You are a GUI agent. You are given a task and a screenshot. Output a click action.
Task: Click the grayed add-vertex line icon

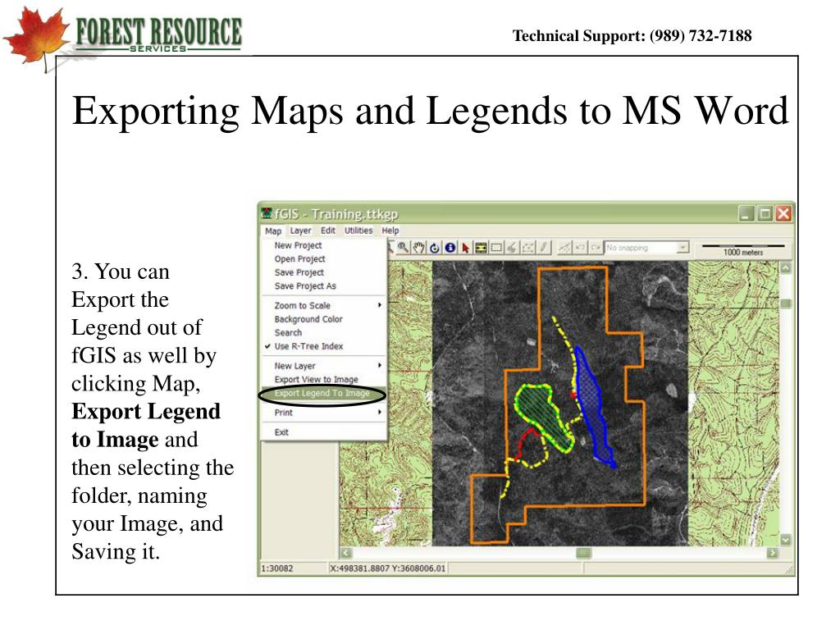click(564, 248)
